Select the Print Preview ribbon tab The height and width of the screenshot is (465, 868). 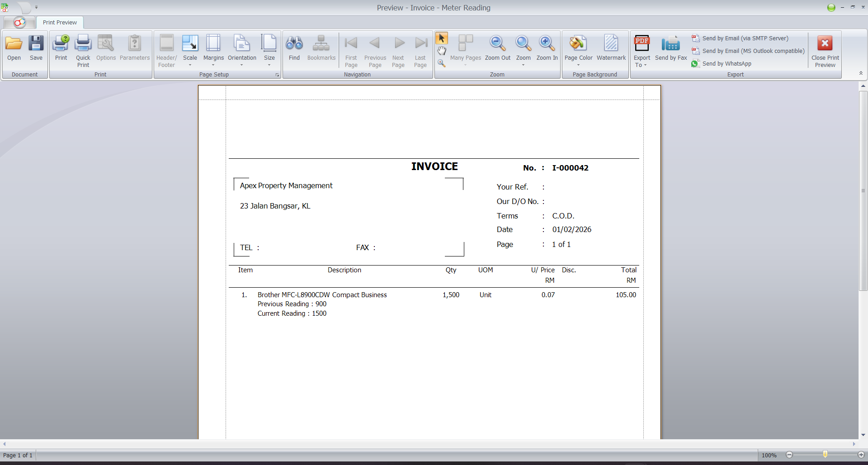[60, 23]
